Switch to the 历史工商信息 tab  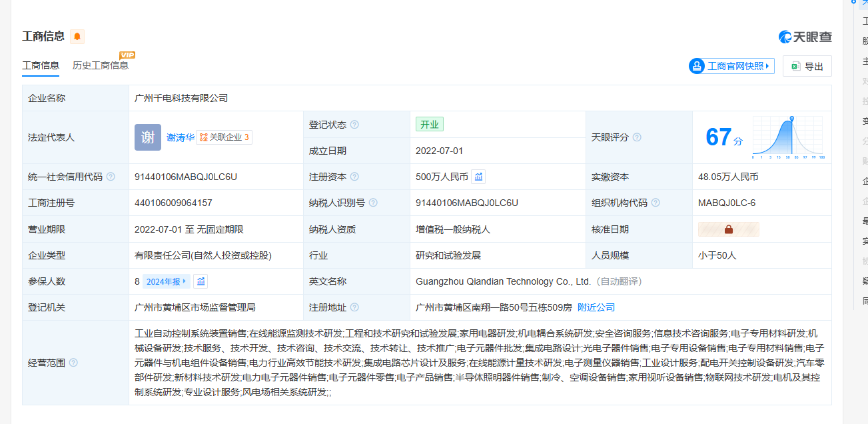coord(100,65)
